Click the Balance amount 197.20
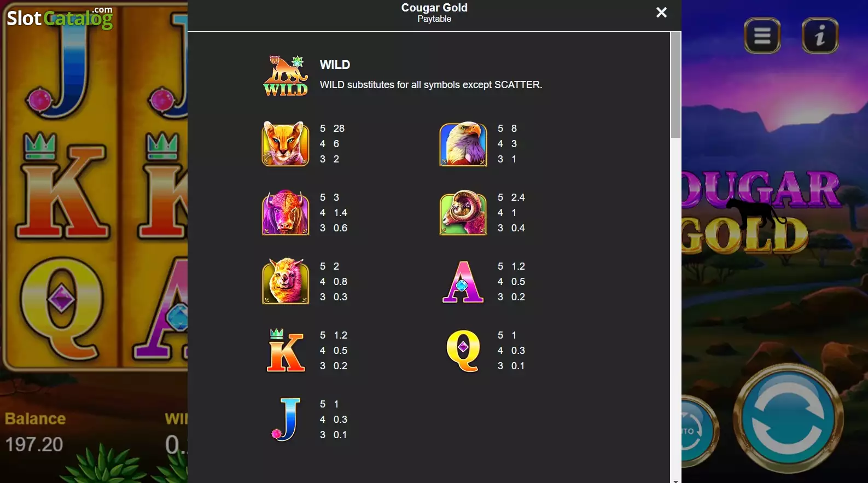The width and height of the screenshot is (868, 483). [34, 444]
